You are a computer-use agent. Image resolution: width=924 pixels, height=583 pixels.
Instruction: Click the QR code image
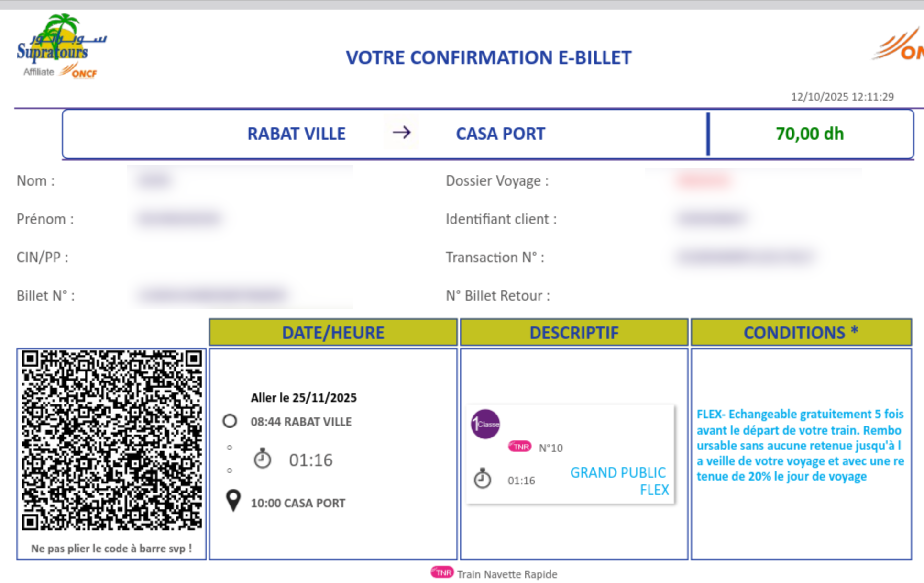112,440
